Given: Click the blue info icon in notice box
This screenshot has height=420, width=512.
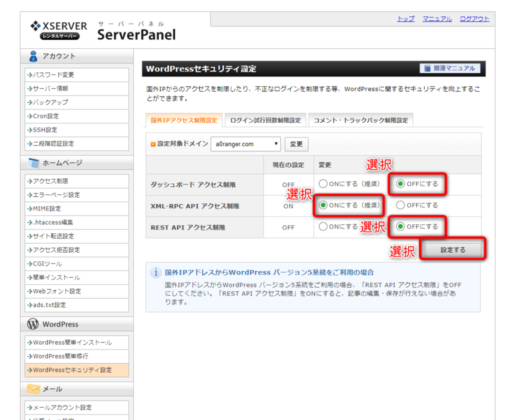Looking at the screenshot, I should 156,272.
